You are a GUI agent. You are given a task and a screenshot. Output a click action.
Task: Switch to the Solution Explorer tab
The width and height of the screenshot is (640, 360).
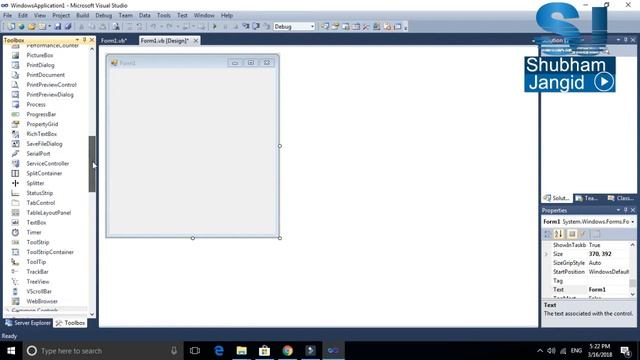point(557,198)
